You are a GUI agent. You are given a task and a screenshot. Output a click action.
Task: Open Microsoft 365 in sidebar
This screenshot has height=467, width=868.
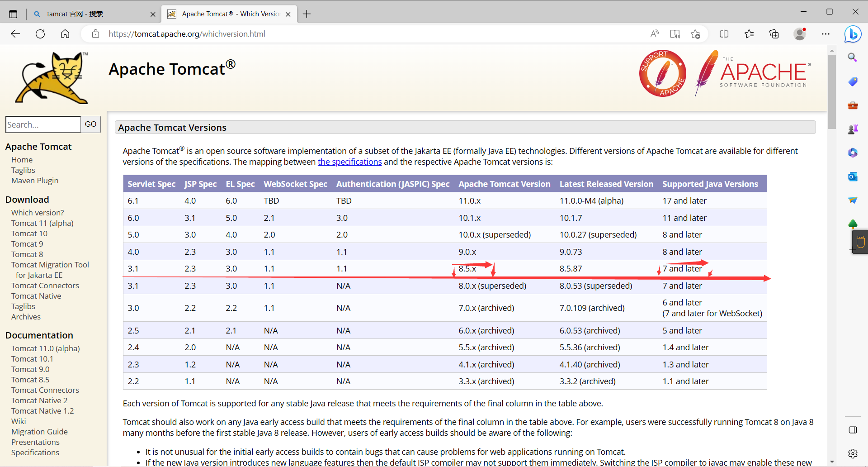click(853, 153)
